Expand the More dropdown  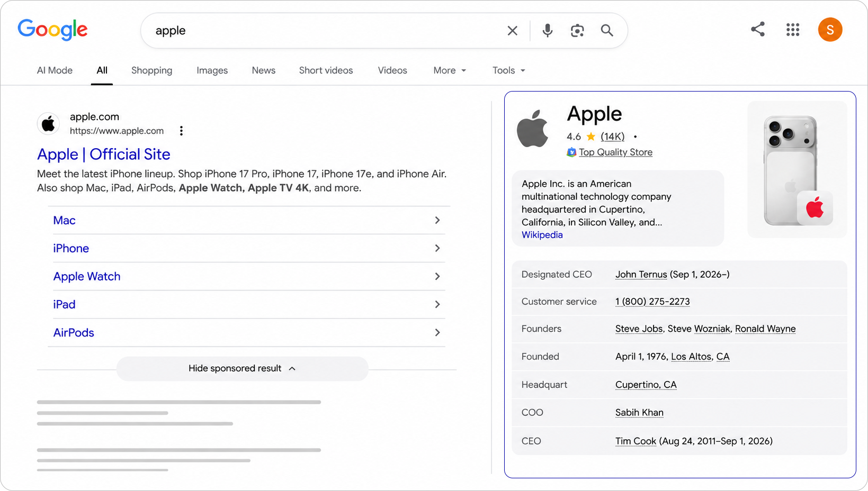pyautogui.click(x=450, y=70)
